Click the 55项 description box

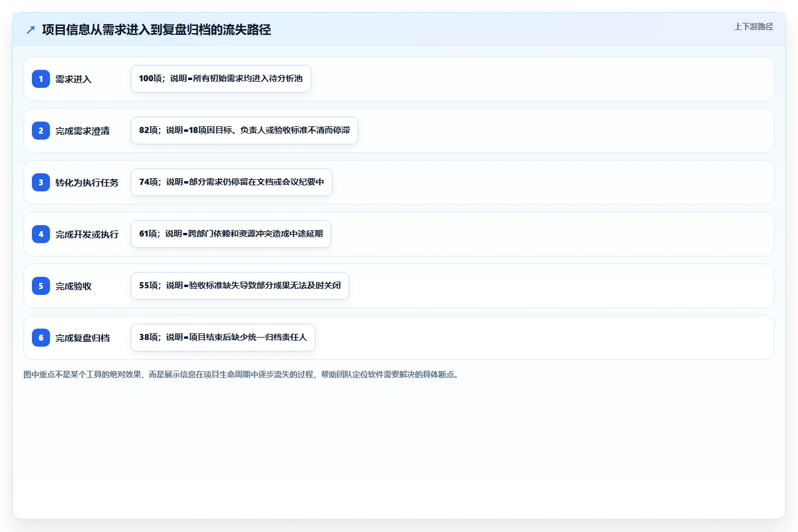click(240, 286)
